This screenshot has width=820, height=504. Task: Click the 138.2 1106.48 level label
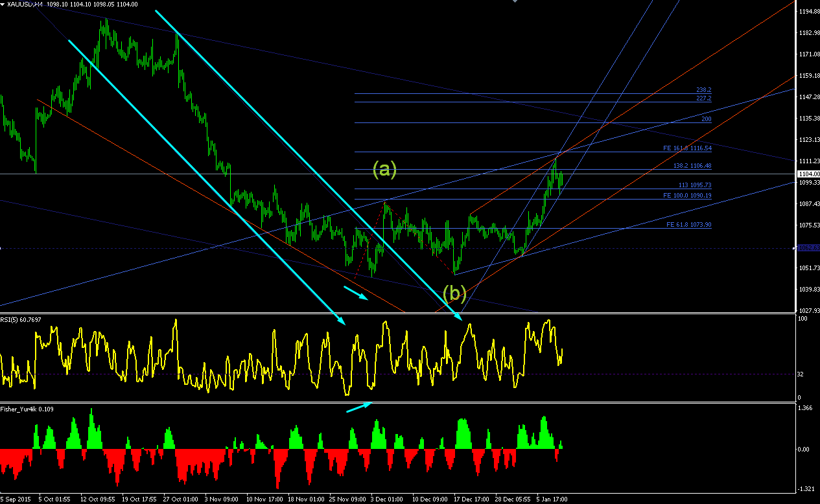(x=694, y=166)
